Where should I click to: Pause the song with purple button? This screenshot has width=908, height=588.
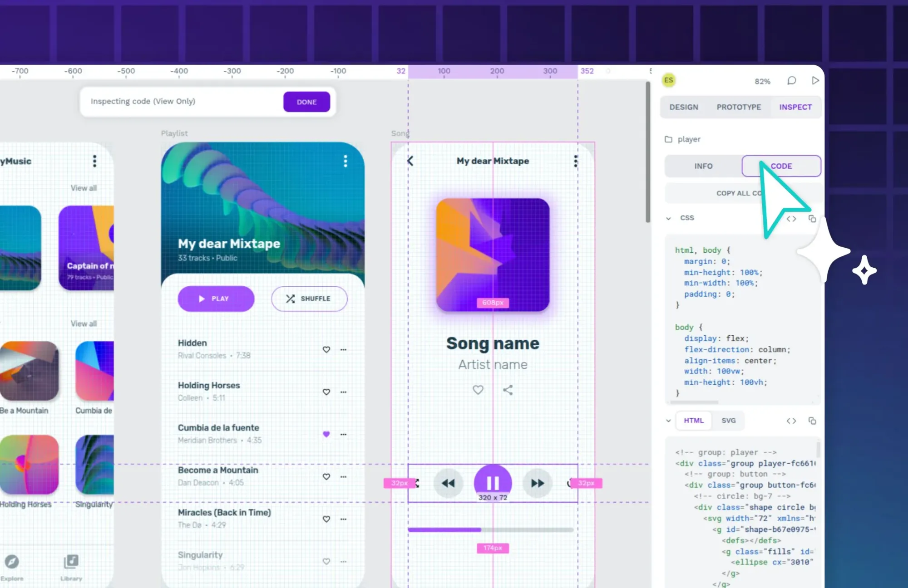493,483
